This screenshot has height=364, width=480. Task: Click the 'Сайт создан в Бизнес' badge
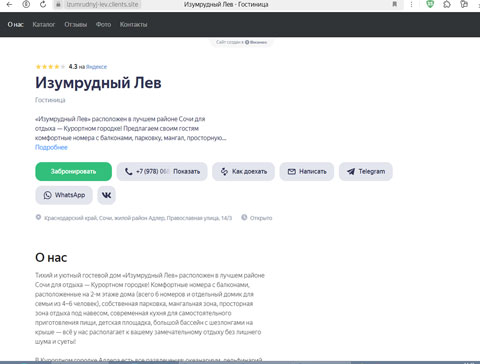click(x=241, y=42)
